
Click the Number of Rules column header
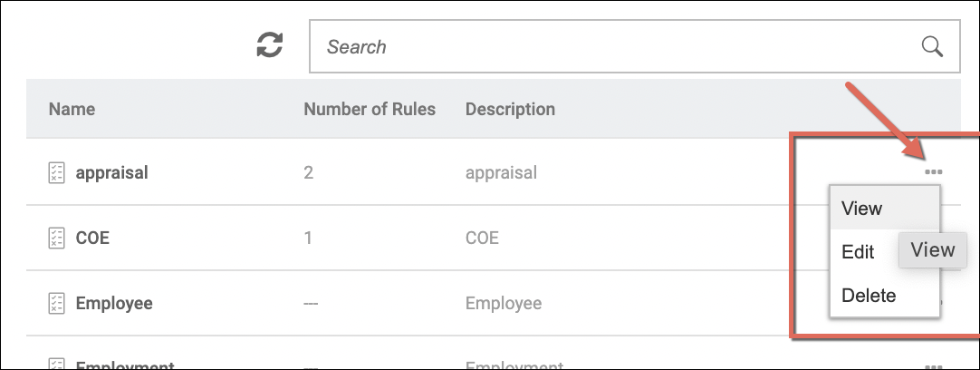(x=370, y=110)
